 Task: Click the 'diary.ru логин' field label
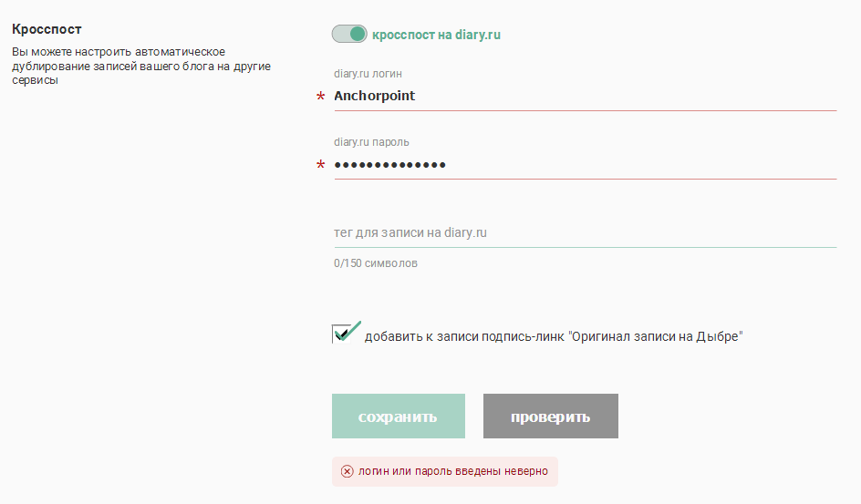click(x=374, y=74)
